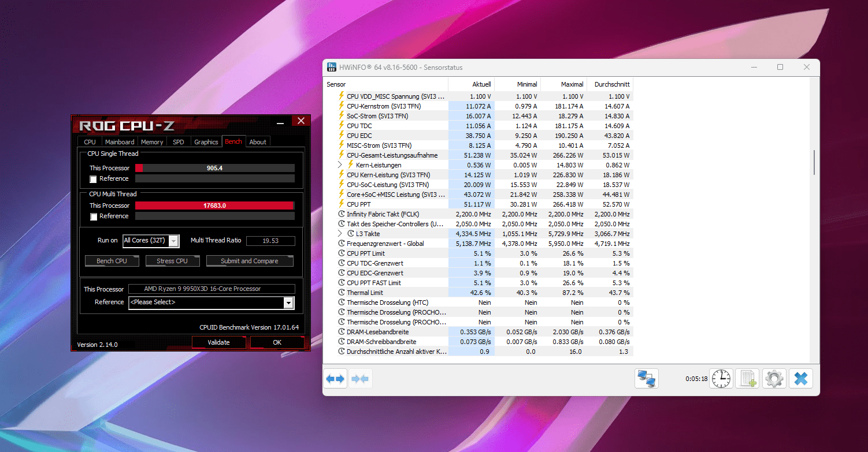Start the Bench CPU button
Viewport: 868px width, 452px height.
(x=112, y=261)
